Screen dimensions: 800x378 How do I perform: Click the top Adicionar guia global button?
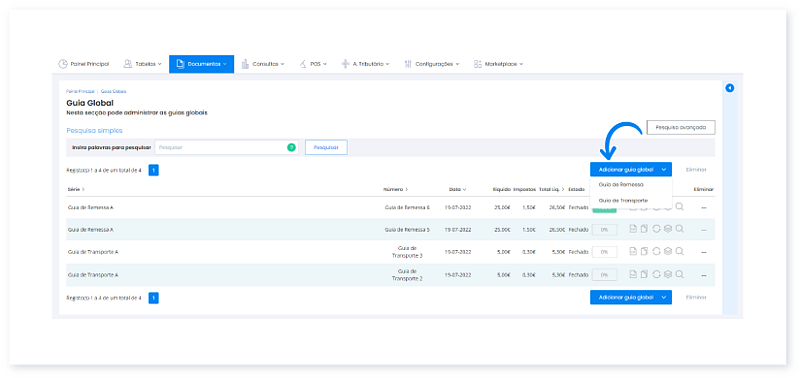tap(631, 169)
